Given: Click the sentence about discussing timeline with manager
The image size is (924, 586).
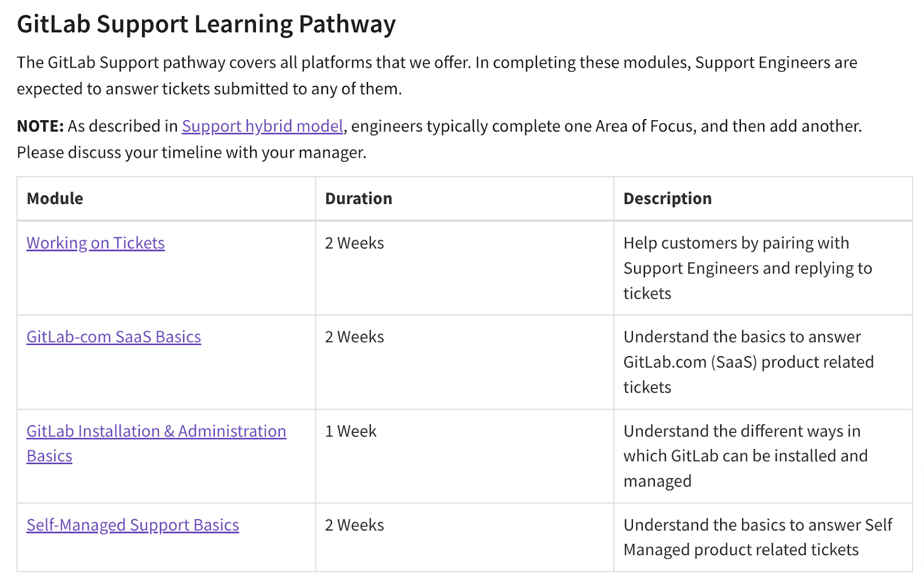Looking at the screenshot, I should pos(191,153).
